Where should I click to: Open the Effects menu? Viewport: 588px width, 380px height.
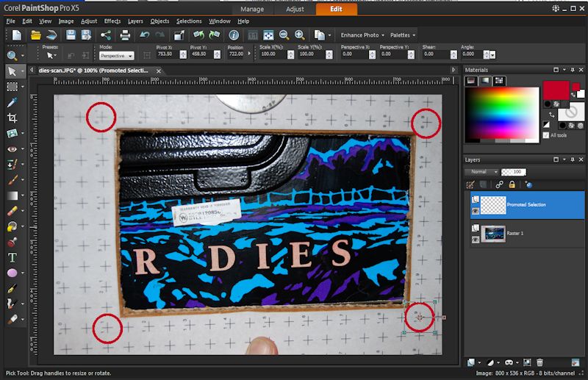112,21
